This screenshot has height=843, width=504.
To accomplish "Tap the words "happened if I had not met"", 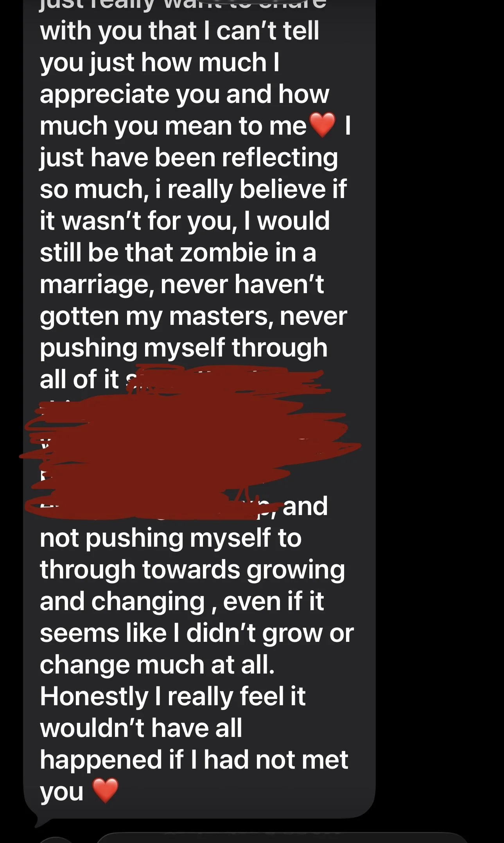I will pos(194,760).
